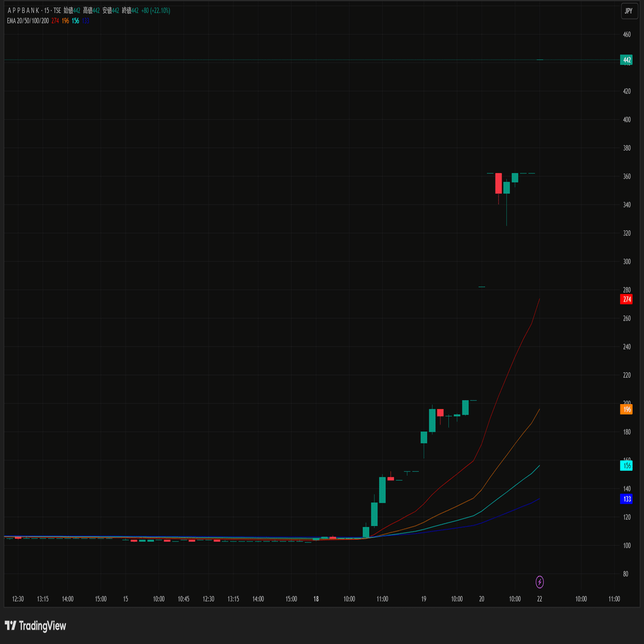Screen dimensions: 644x644
Task: Click the purple lightning event marker icon
Action: [x=540, y=582]
